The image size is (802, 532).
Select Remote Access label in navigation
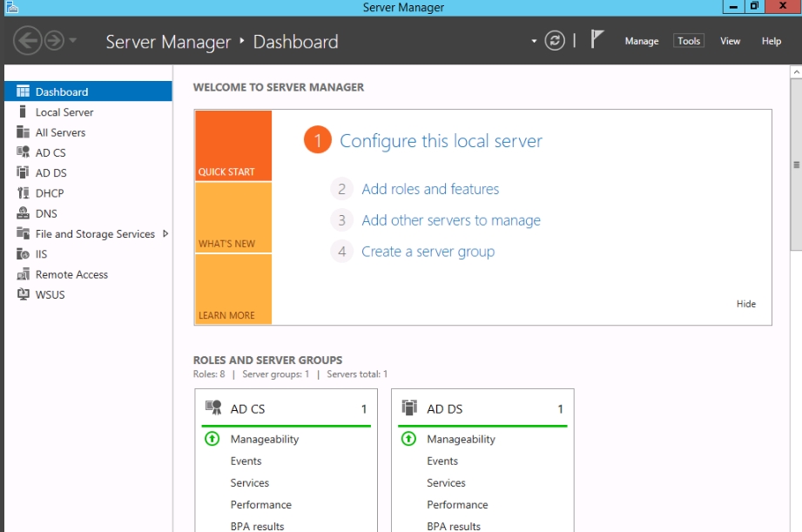click(71, 274)
